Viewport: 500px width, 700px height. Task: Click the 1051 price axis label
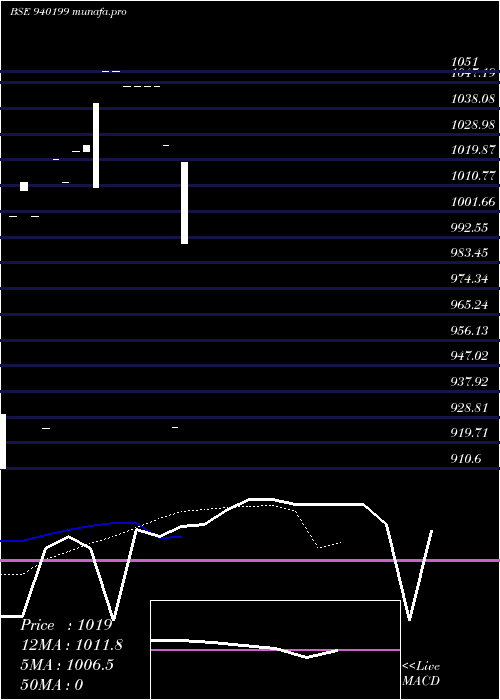coord(465,62)
